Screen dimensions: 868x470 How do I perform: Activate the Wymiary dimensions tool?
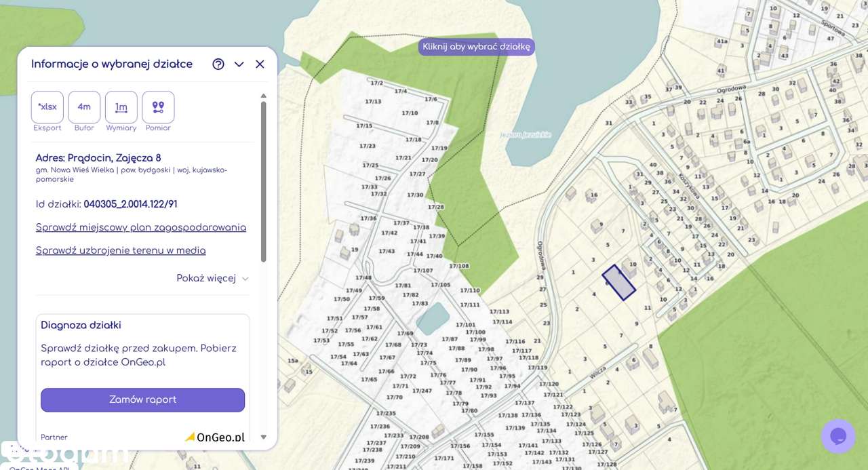(x=121, y=107)
